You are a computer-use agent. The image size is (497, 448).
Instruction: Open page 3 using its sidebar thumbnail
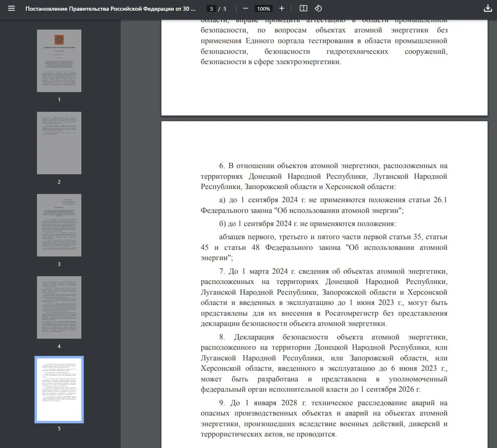coord(59,225)
